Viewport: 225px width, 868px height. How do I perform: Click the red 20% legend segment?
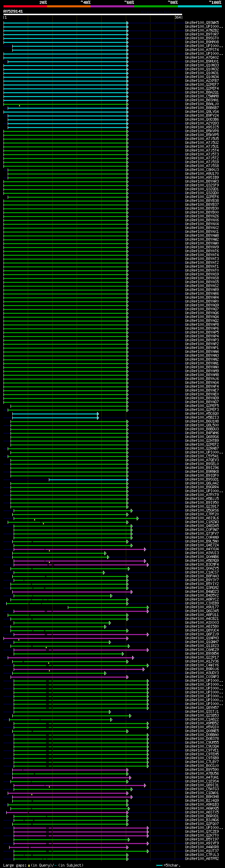pos(25,6)
